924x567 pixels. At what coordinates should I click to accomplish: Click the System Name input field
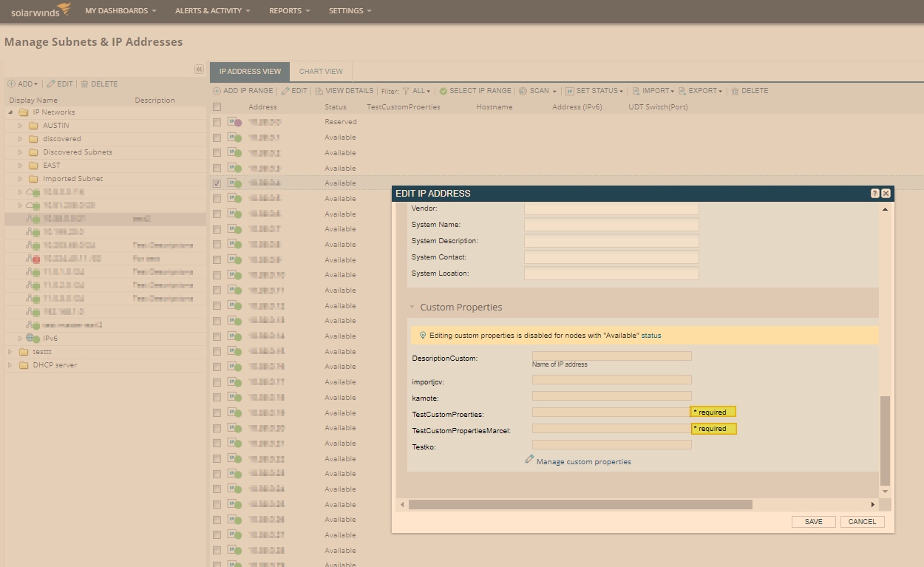(611, 225)
